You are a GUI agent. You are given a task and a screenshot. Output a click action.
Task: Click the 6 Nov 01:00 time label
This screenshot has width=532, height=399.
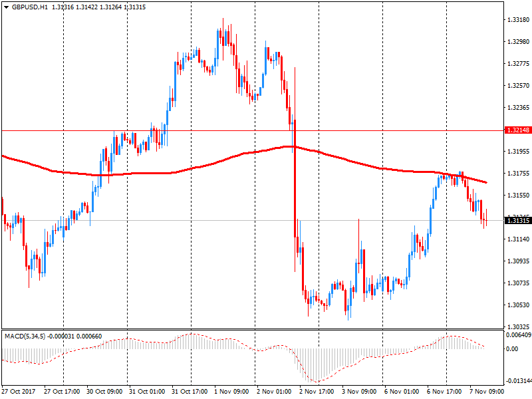click(402, 392)
